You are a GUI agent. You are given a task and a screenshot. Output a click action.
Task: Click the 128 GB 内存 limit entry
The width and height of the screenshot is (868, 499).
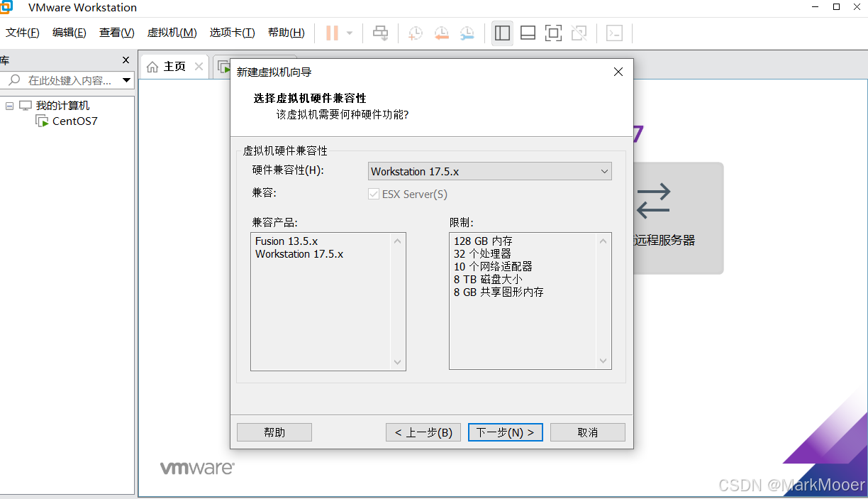pos(483,241)
